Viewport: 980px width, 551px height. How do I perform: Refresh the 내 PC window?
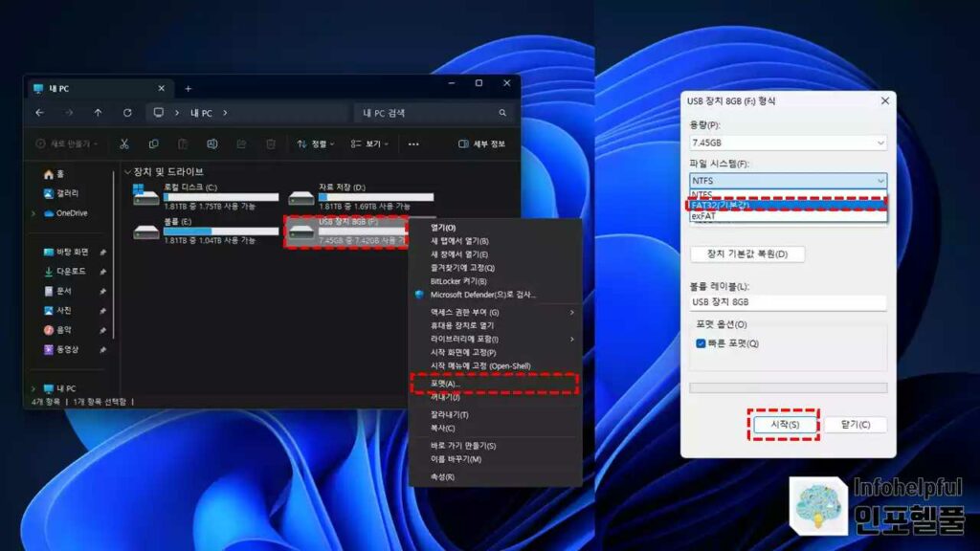point(127,113)
